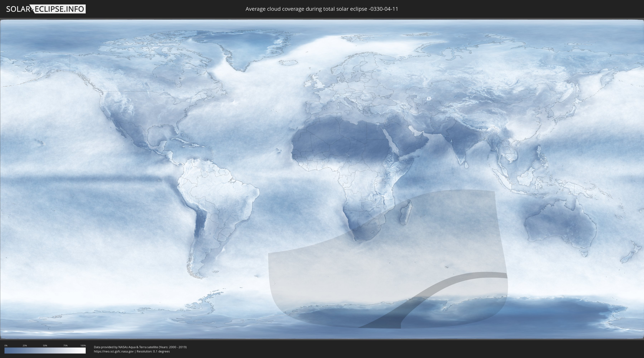
Task: Click the 75% label on the legend
Action: [x=65, y=345]
